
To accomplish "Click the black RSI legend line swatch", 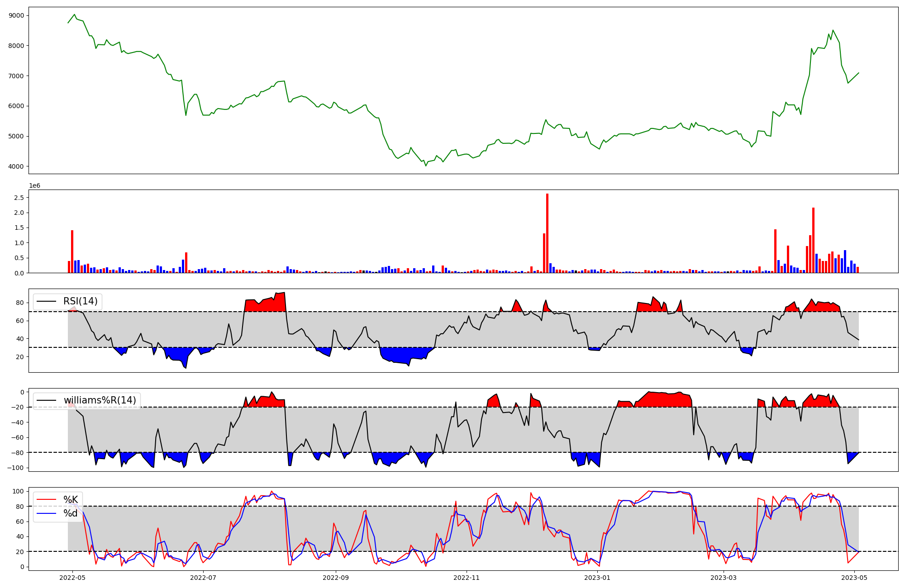I will click(x=46, y=302).
